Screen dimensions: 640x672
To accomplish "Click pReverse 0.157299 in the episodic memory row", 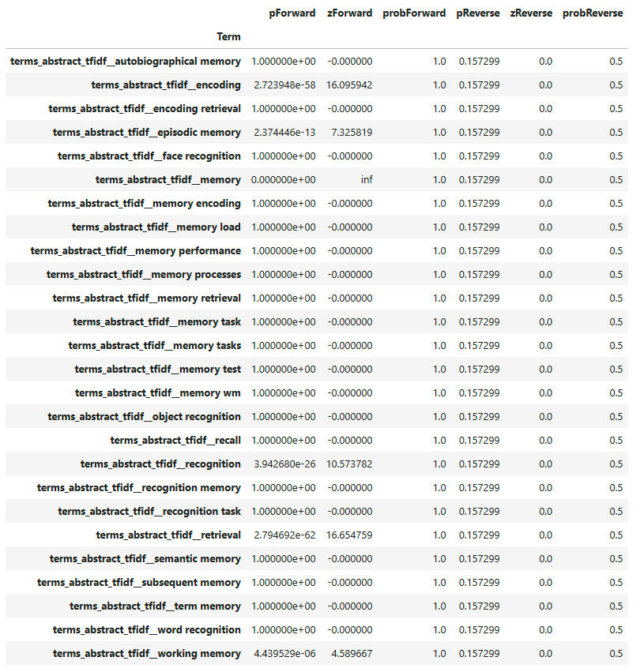I will point(479,133).
